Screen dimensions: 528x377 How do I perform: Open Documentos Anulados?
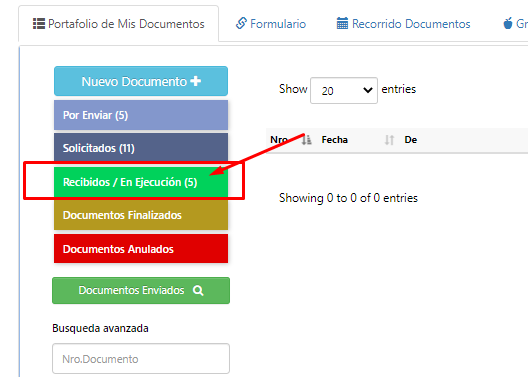point(141,249)
